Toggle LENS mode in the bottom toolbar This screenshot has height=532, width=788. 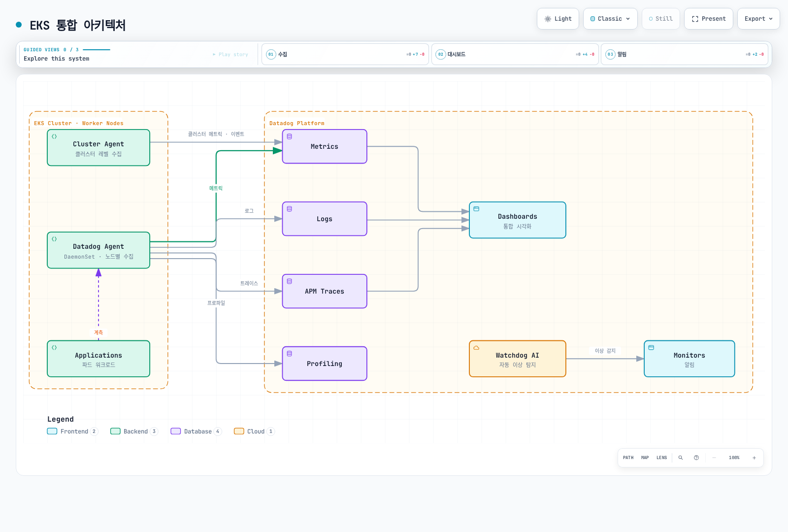(662, 458)
